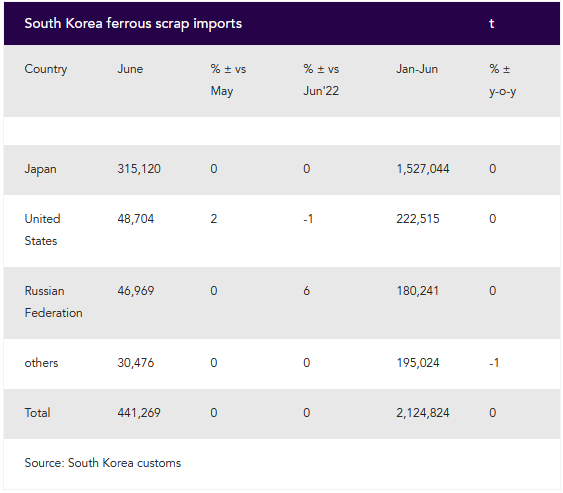Click the Country column header
Viewport: 563px width, 493px height.
pos(46,69)
